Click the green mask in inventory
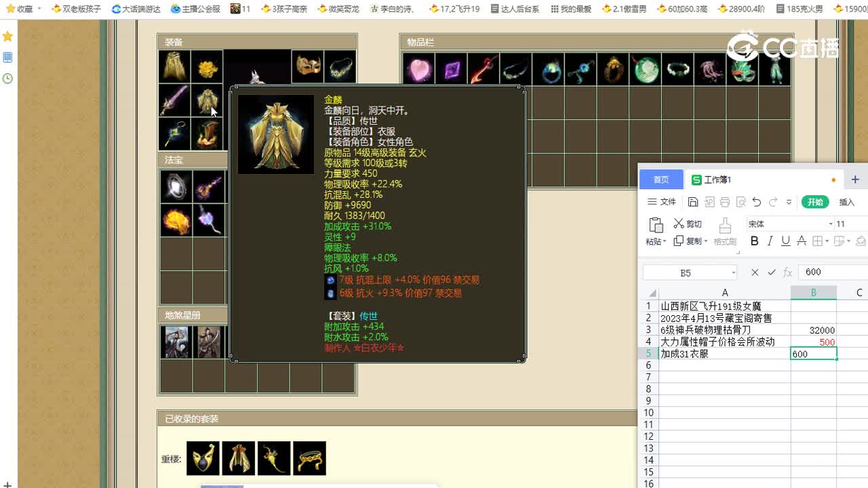Image resolution: width=868 pixels, height=488 pixels. (x=742, y=69)
